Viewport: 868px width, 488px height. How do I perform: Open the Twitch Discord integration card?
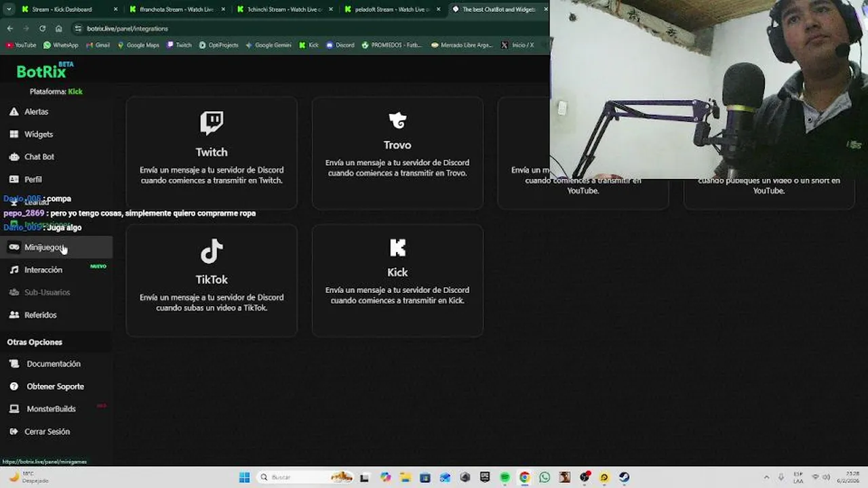(212, 152)
